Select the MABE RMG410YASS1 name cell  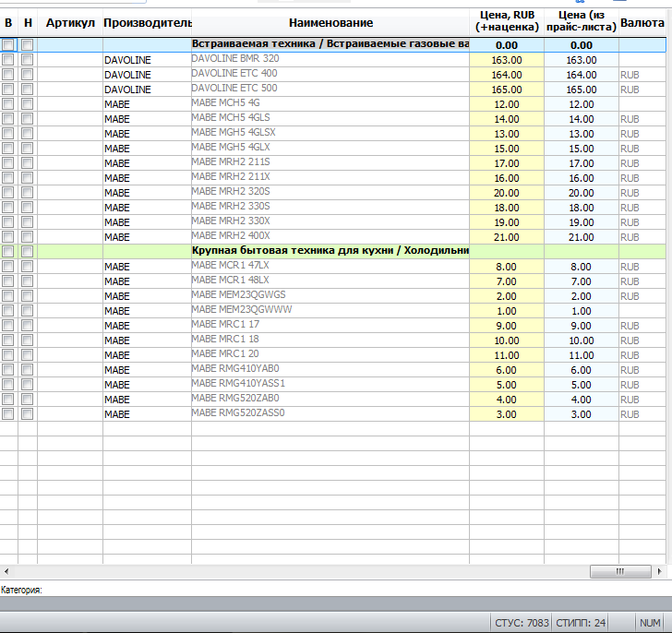click(330, 385)
